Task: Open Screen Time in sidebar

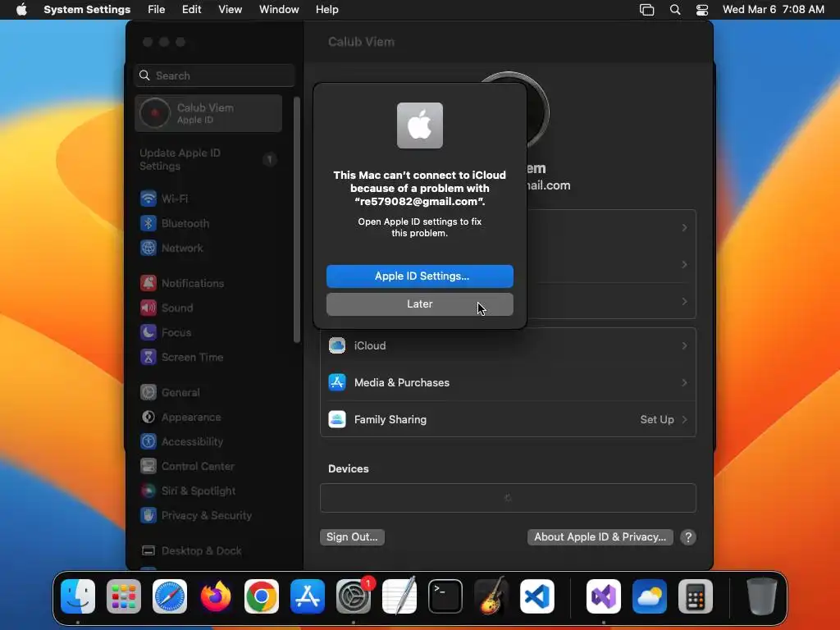Action: click(208, 357)
